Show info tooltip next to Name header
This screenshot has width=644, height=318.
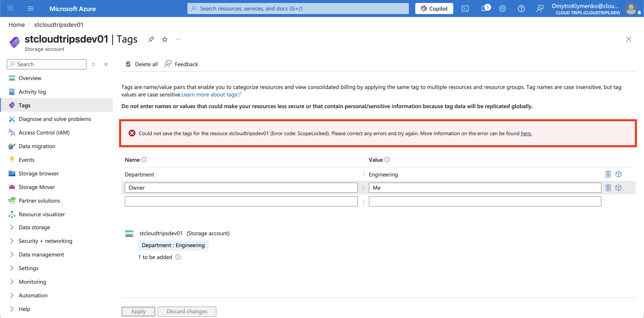(x=144, y=160)
